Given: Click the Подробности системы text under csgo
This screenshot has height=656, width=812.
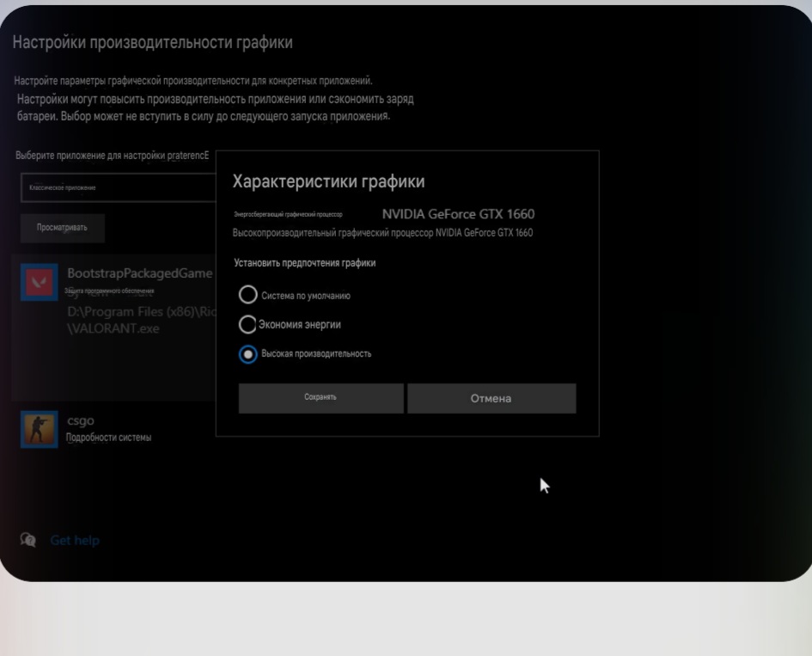Looking at the screenshot, I should coord(109,438).
